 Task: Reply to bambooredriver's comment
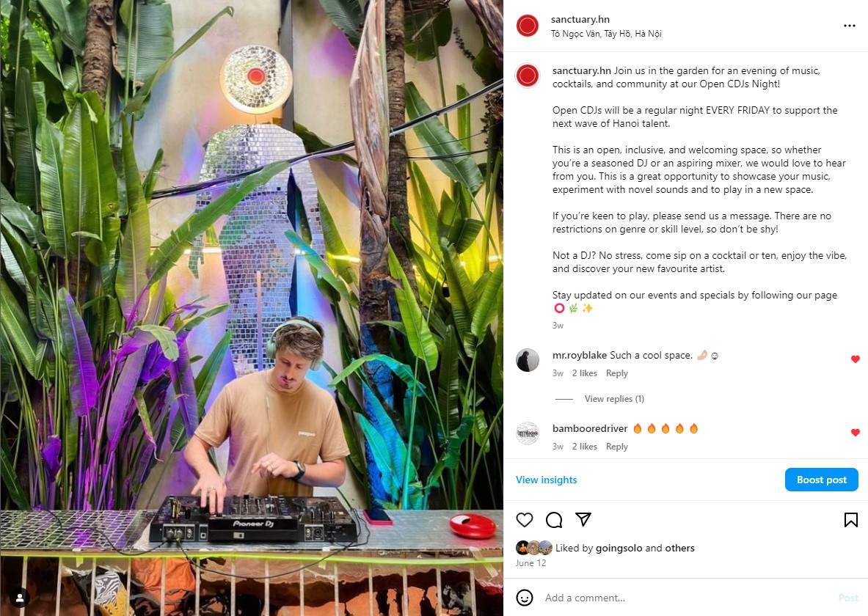[616, 446]
